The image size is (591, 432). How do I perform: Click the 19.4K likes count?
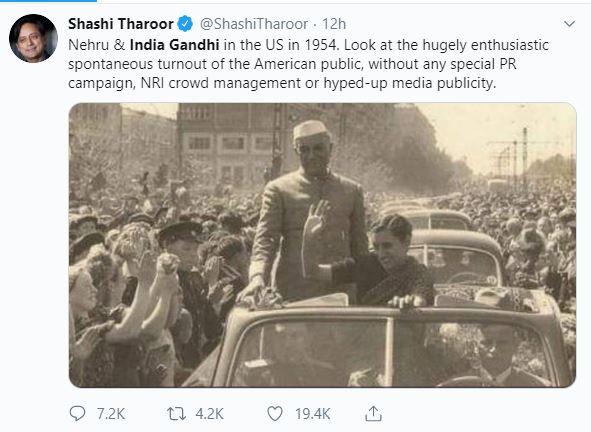coord(313,414)
